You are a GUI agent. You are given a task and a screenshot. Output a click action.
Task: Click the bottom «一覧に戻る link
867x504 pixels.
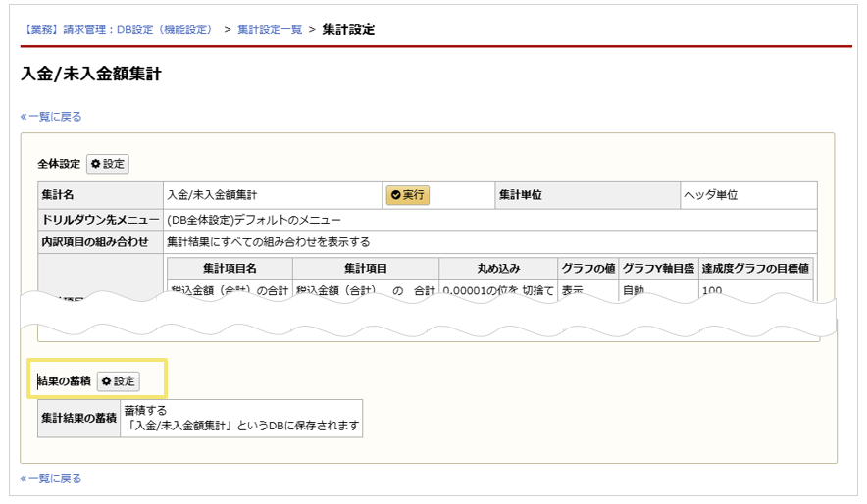pyautogui.click(x=51, y=479)
